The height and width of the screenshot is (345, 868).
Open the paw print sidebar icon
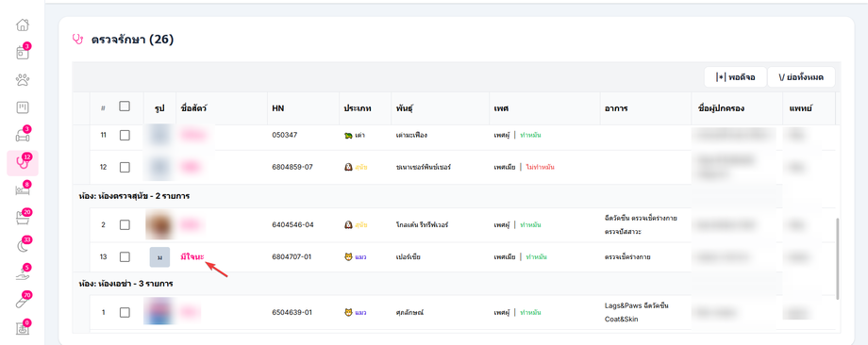pyautogui.click(x=22, y=80)
